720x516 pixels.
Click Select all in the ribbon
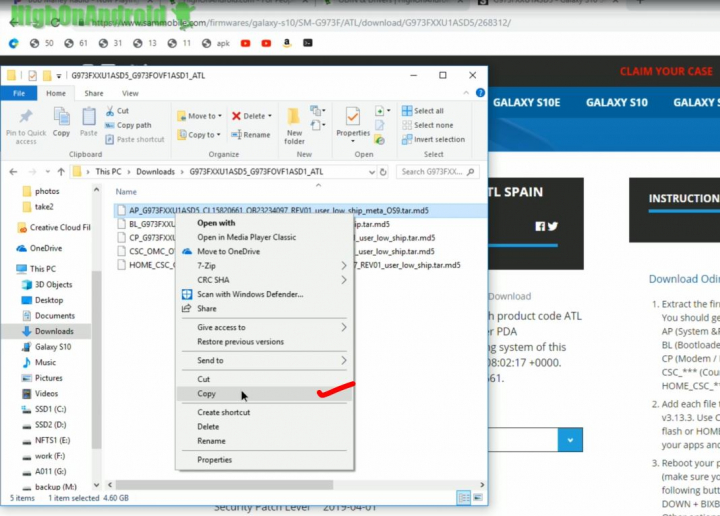click(x=423, y=111)
